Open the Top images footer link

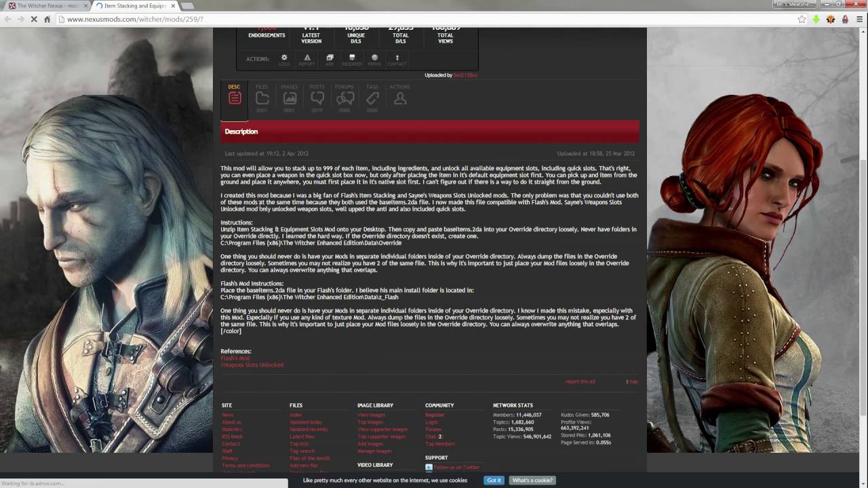tap(370, 422)
